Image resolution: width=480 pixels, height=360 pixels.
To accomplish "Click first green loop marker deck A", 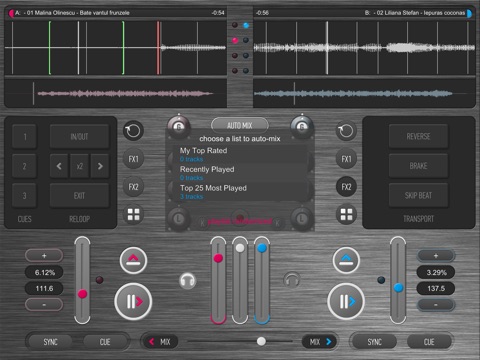I will pos(50,48).
